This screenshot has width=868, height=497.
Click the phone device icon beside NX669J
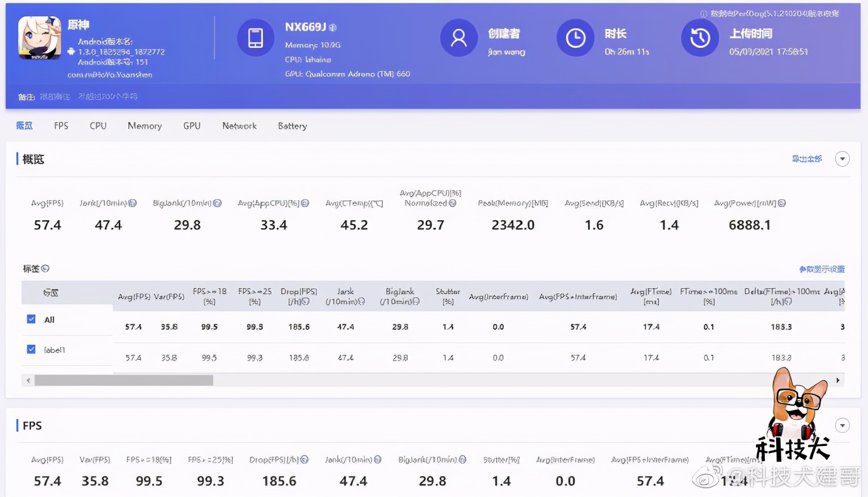[255, 38]
